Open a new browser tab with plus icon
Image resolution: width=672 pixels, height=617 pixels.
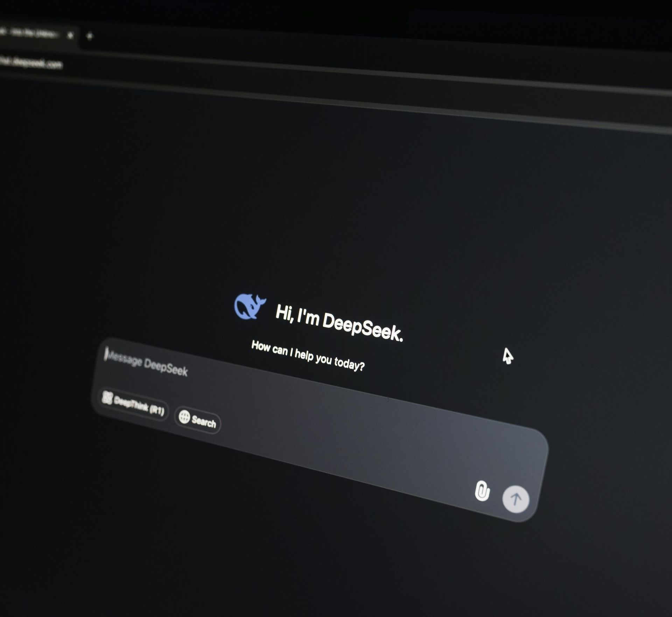coord(89,36)
